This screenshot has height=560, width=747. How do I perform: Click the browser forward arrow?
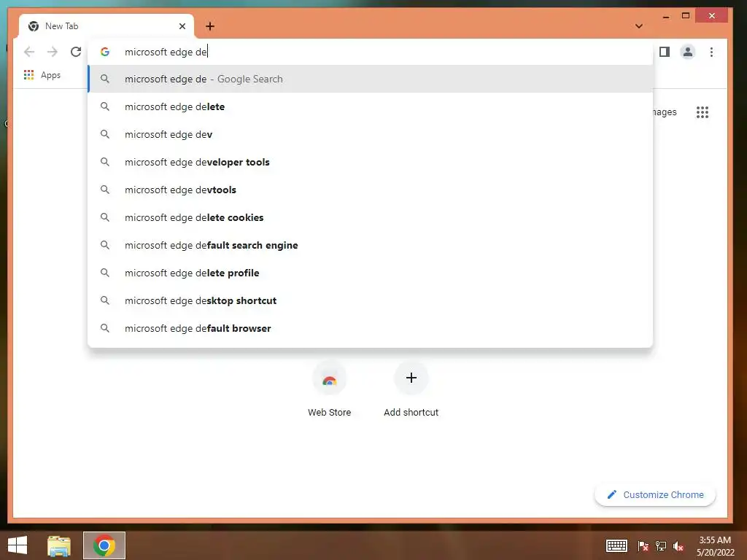point(53,52)
